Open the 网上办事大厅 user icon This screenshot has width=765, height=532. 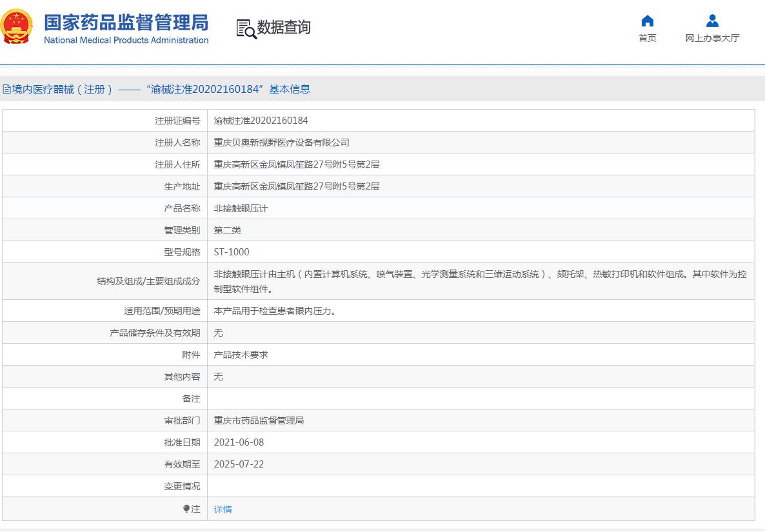point(712,21)
